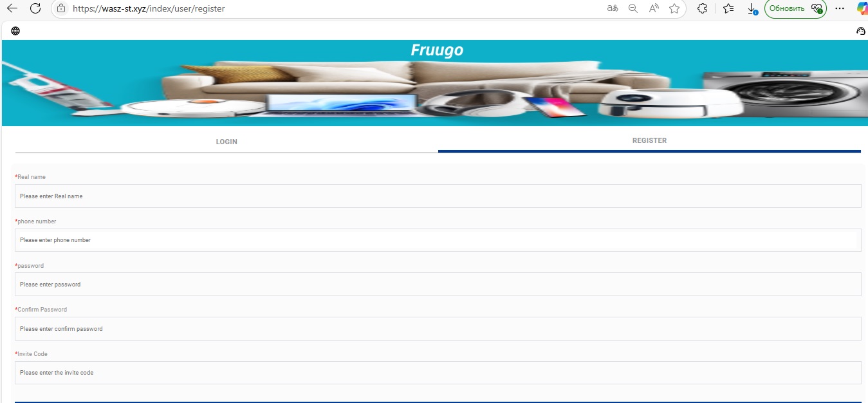This screenshot has height=403, width=868.
Task: Focus the Real name input field
Action: [438, 196]
